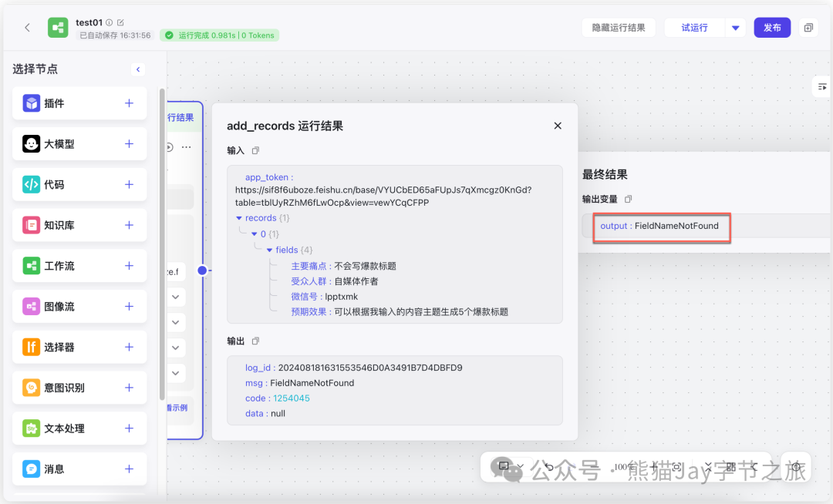Publish with the 发布 button
833x504 pixels.
[772, 28]
